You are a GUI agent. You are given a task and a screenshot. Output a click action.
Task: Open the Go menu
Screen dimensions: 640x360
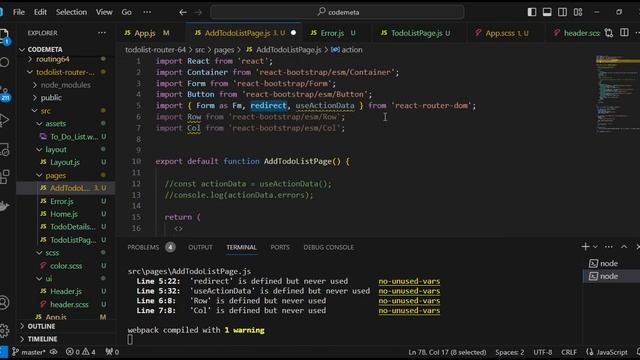click(x=127, y=12)
